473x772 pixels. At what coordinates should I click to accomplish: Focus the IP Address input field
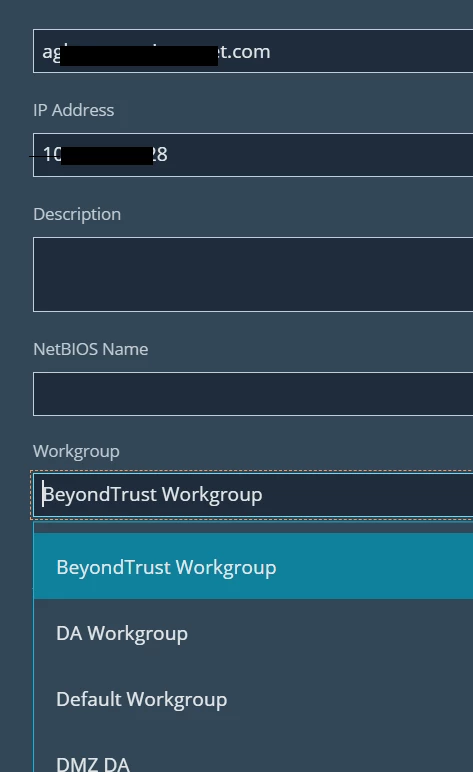point(253,155)
